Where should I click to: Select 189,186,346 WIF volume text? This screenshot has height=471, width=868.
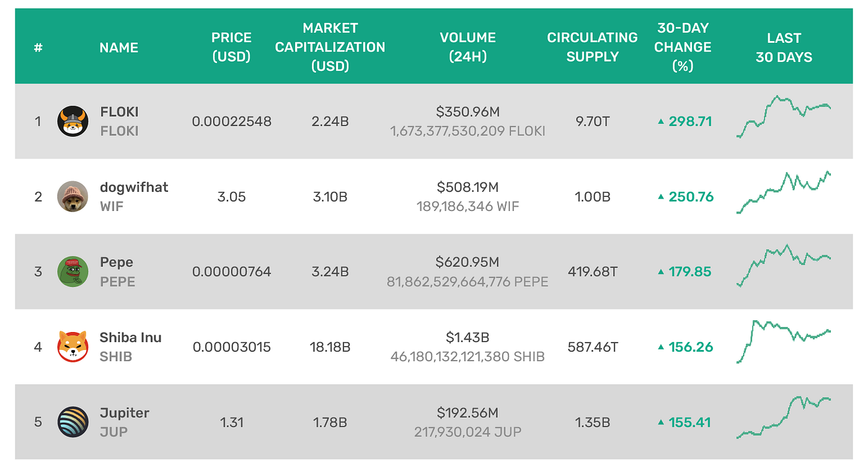point(467,206)
